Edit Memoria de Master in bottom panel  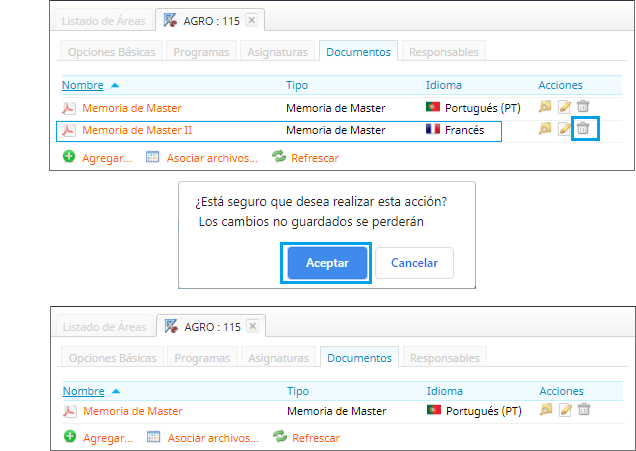565,410
